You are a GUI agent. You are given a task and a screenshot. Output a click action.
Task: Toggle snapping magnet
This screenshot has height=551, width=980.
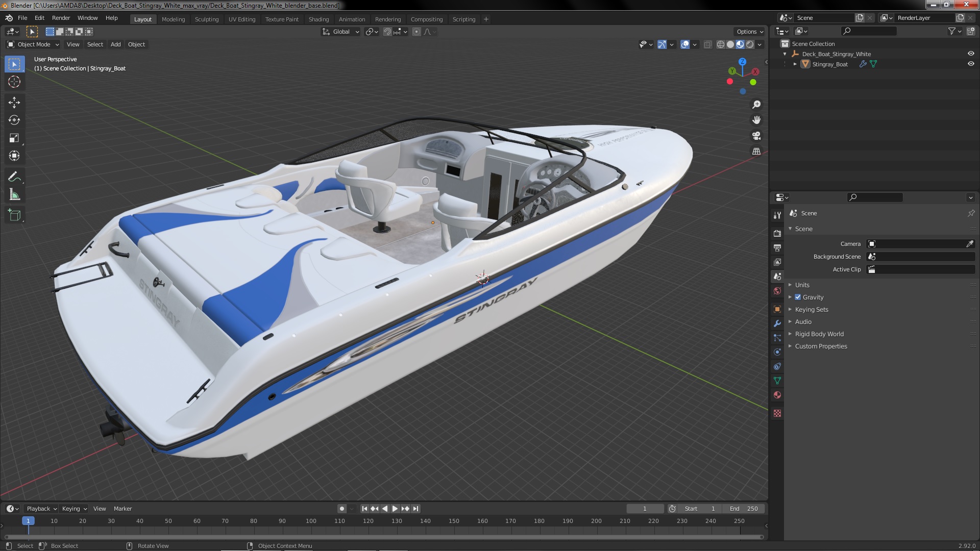click(387, 32)
